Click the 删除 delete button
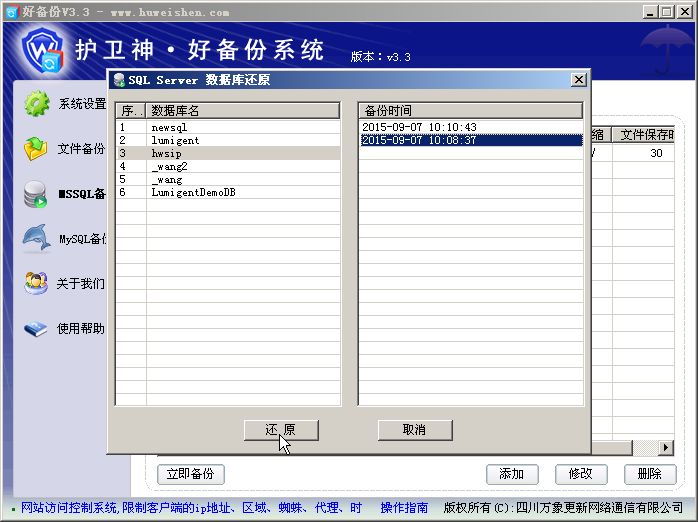Viewport: 698px width, 522px height. pos(650,474)
